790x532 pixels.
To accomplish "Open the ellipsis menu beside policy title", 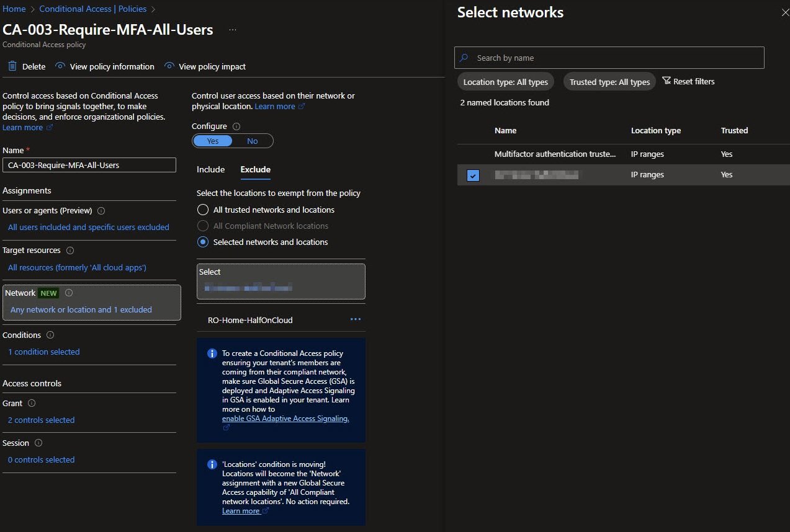I will (232, 30).
